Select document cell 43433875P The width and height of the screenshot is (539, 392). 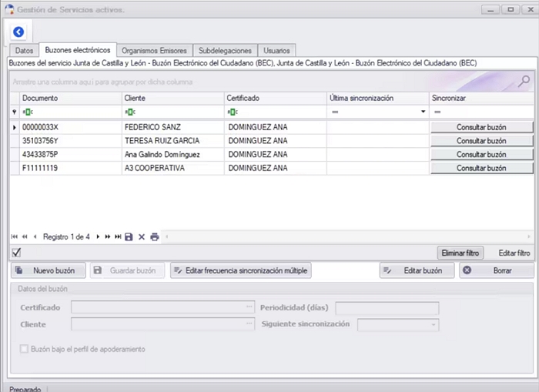[x=71, y=154]
